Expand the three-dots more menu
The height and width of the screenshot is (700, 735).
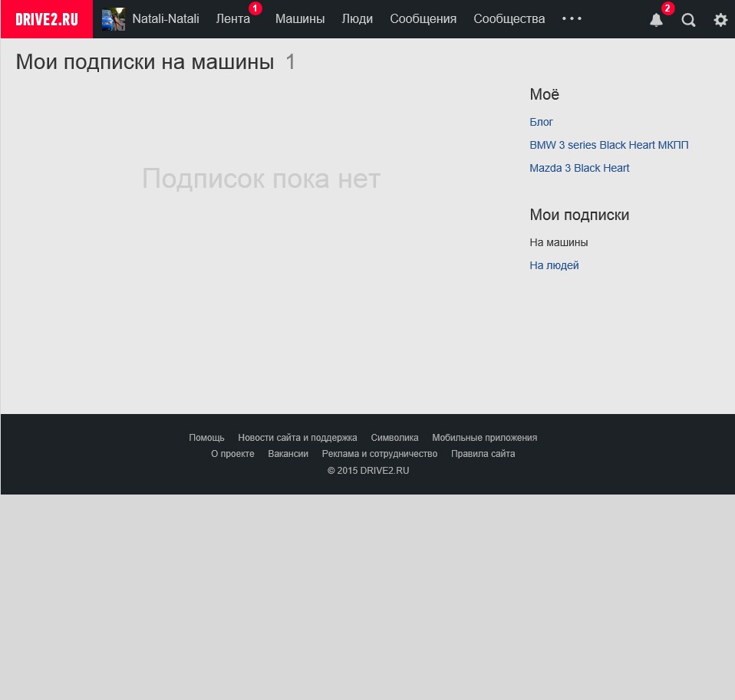click(x=572, y=18)
